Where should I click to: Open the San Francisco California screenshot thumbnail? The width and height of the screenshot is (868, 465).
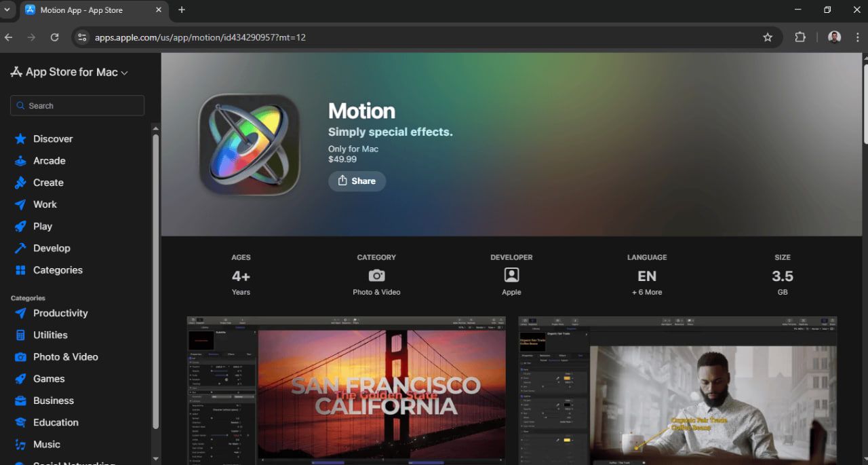point(346,390)
